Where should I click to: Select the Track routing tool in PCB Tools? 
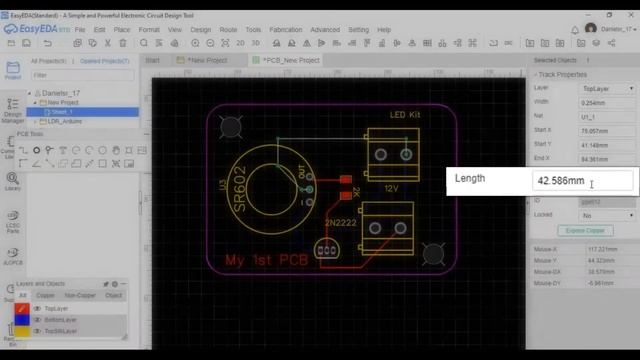coord(23,151)
